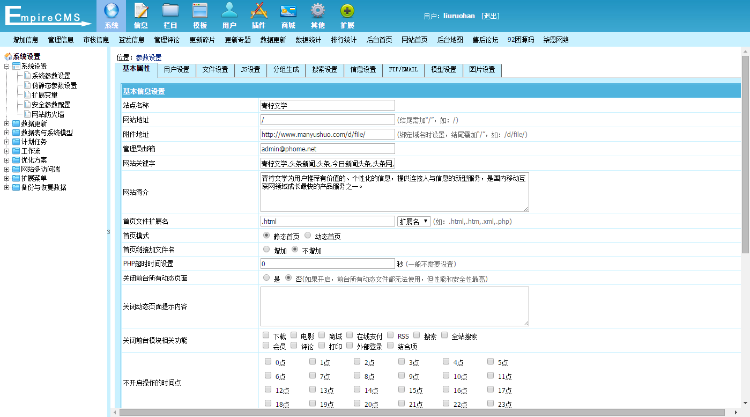Click the folder icon of 备份与恢复数据 node

16,187
